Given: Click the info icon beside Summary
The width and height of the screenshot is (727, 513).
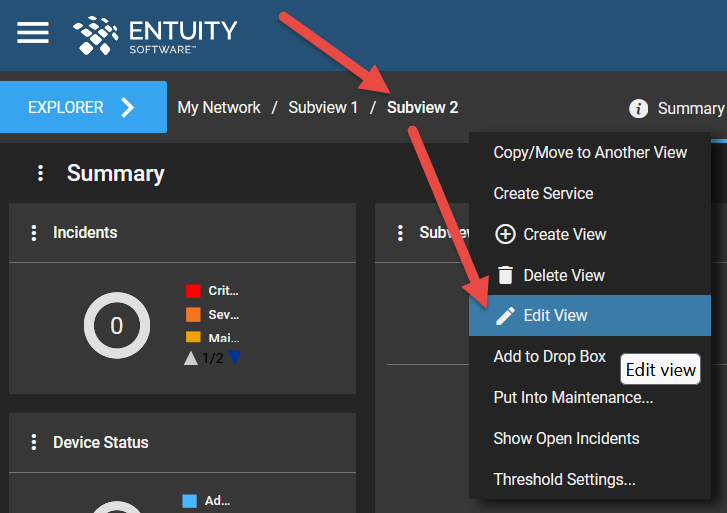Looking at the screenshot, I should point(638,109).
